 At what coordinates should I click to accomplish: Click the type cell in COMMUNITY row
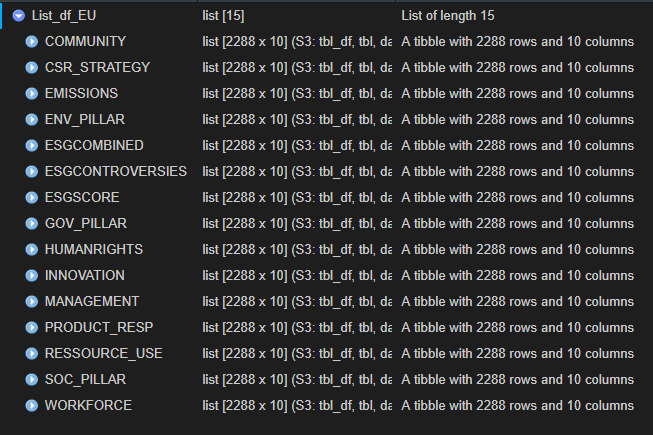pos(297,42)
